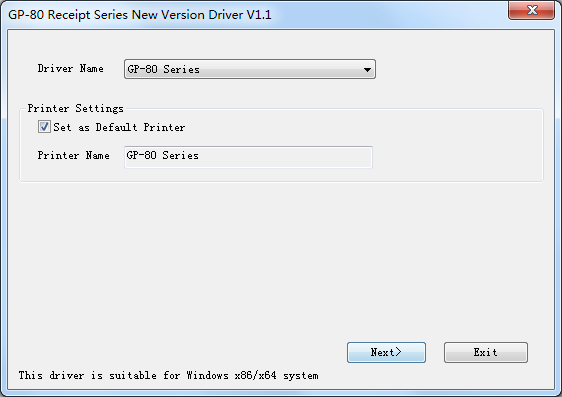Click the 'Printer Settings' group heading
This screenshot has height=397, width=562.
[x=75, y=108]
